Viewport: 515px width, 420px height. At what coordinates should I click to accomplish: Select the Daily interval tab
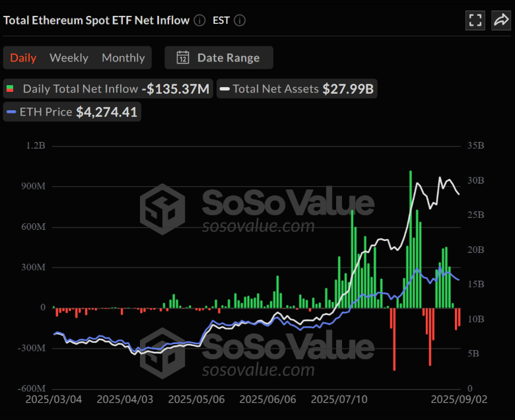pos(23,57)
